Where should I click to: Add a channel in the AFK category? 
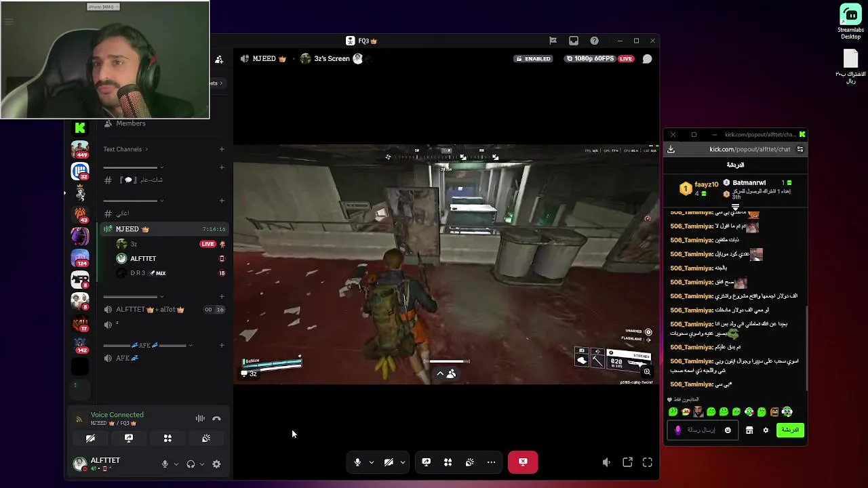(x=222, y=346)
